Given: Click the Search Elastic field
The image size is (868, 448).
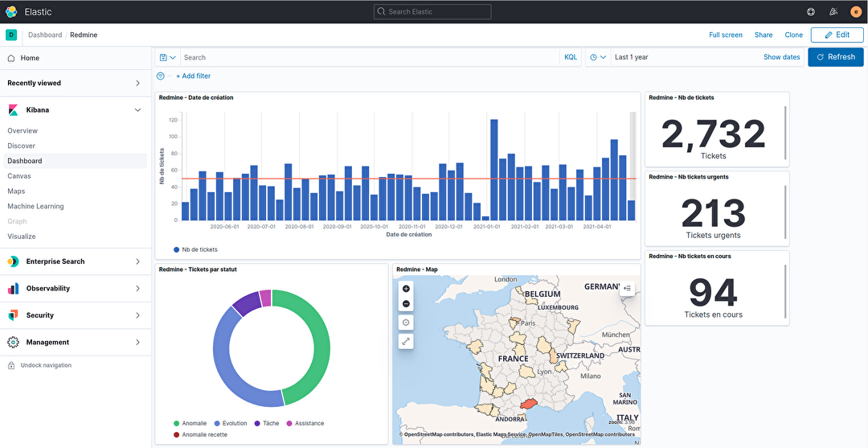Looking at the screenshot, I should [x=432, y=11].
